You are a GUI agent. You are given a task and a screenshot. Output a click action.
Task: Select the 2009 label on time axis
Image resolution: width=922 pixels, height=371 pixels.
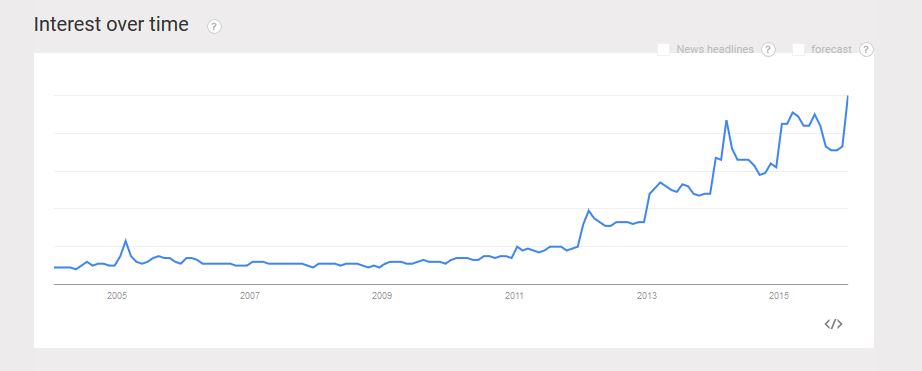(382, 296)
